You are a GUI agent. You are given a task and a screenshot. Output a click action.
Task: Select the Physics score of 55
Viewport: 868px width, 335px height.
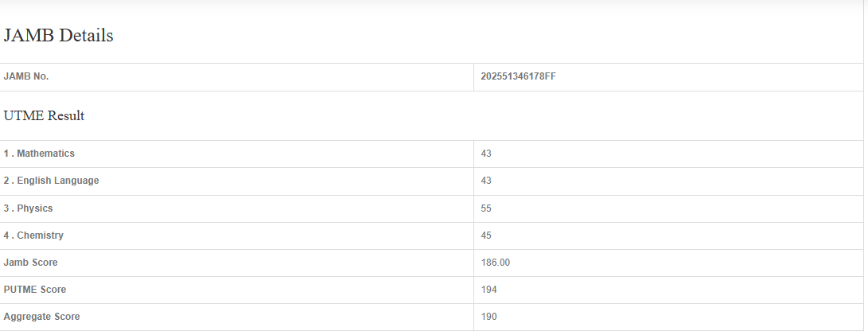[x=486, y=208]
